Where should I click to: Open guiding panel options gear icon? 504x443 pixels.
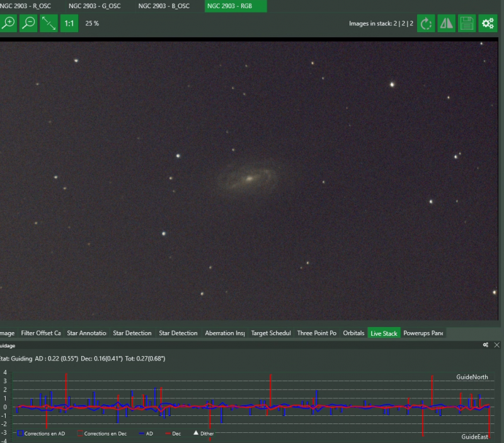pos(486,345)
